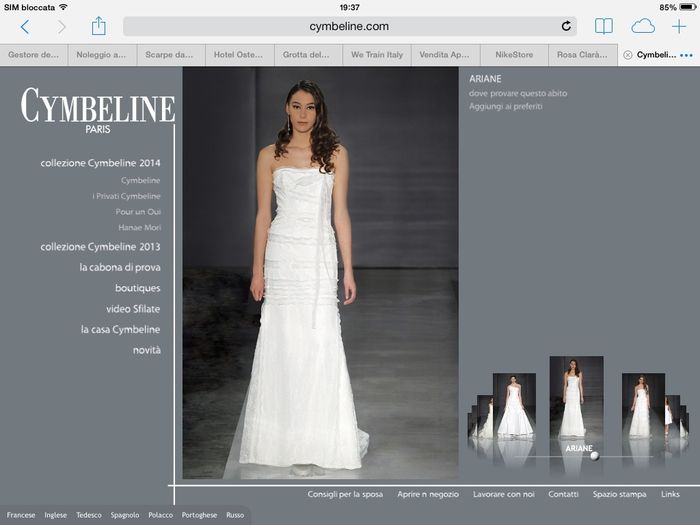Open iCloud Tabs cloud icon
Image resolution: width=700 pixels, height=525 pixels.
coord(642,27)
